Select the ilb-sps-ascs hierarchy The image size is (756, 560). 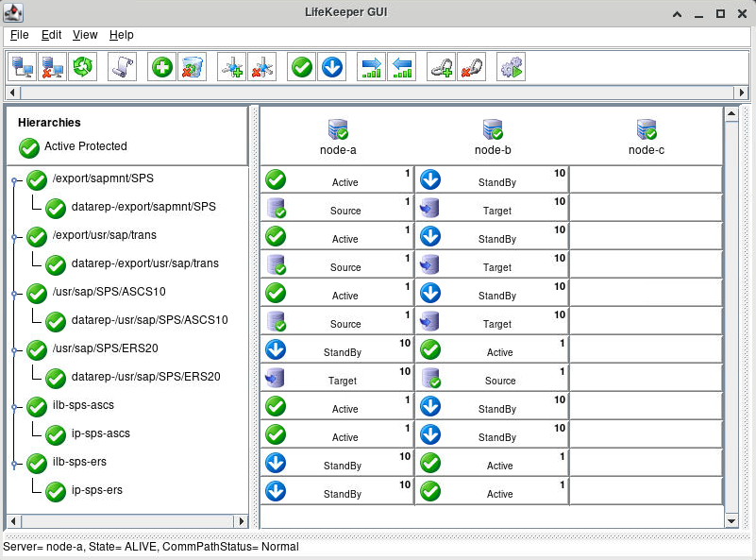click(83, 405)
